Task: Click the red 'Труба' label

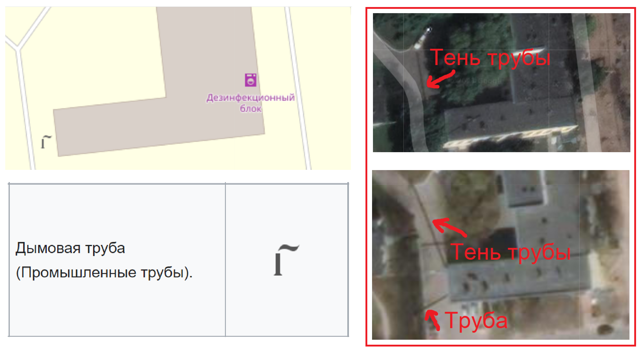Action: coord(476,320)
